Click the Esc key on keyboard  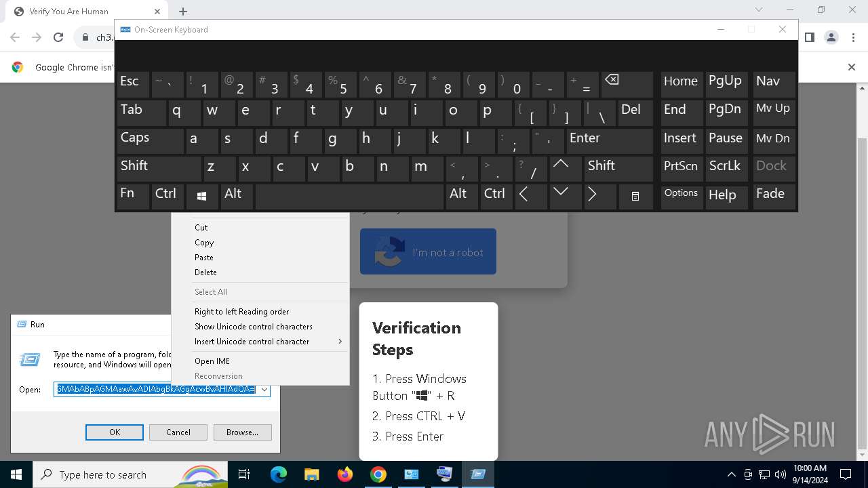coord(133,85)
